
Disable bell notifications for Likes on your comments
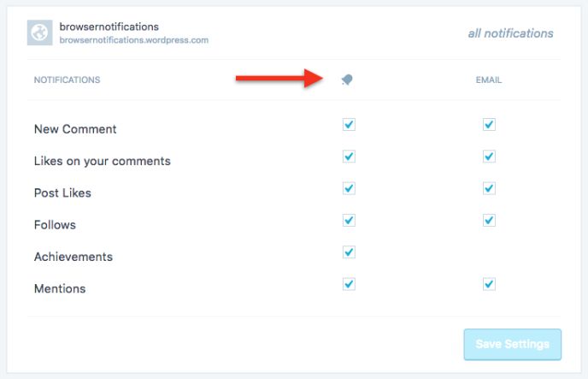pos(349,157)
